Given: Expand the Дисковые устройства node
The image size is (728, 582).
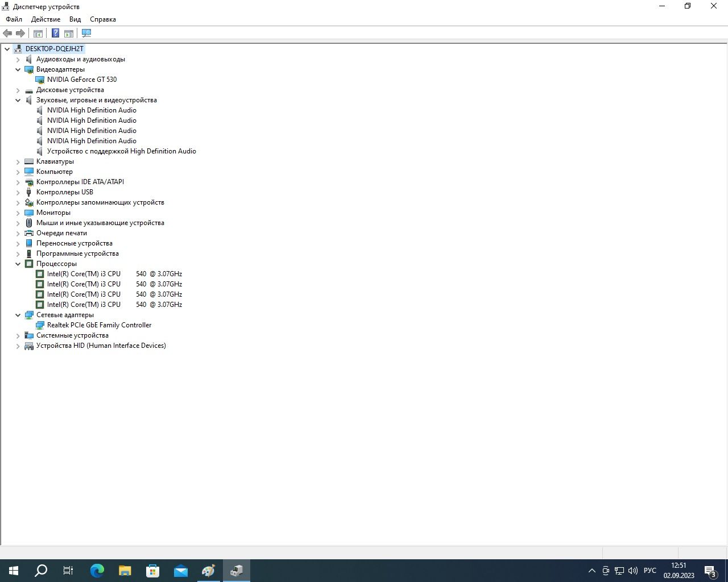Looking at the screenshot, I should point(18,90).
